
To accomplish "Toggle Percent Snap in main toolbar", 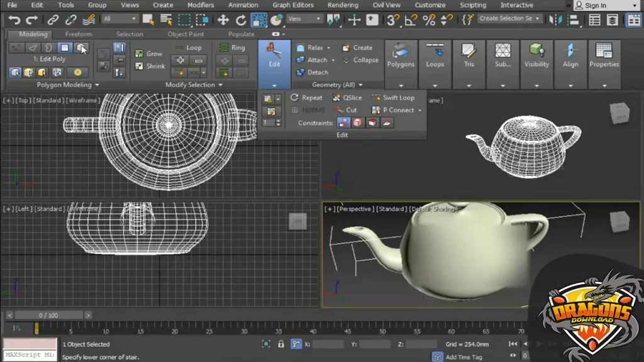I will click(429, 20).
